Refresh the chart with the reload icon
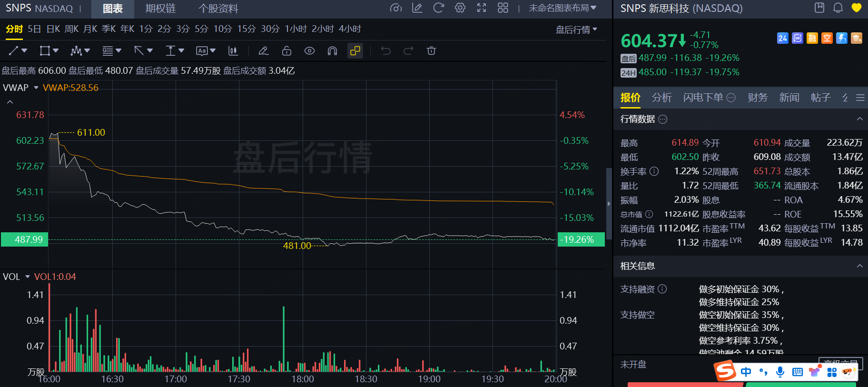868x387 pixels. click(439, 8)
